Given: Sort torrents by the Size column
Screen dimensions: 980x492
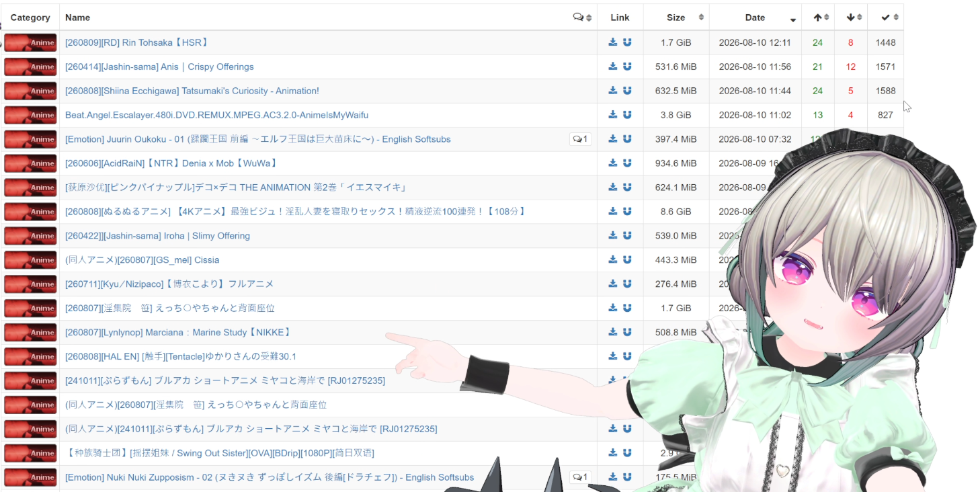Looking at the screenshot, I should click(x=676, y=17).
